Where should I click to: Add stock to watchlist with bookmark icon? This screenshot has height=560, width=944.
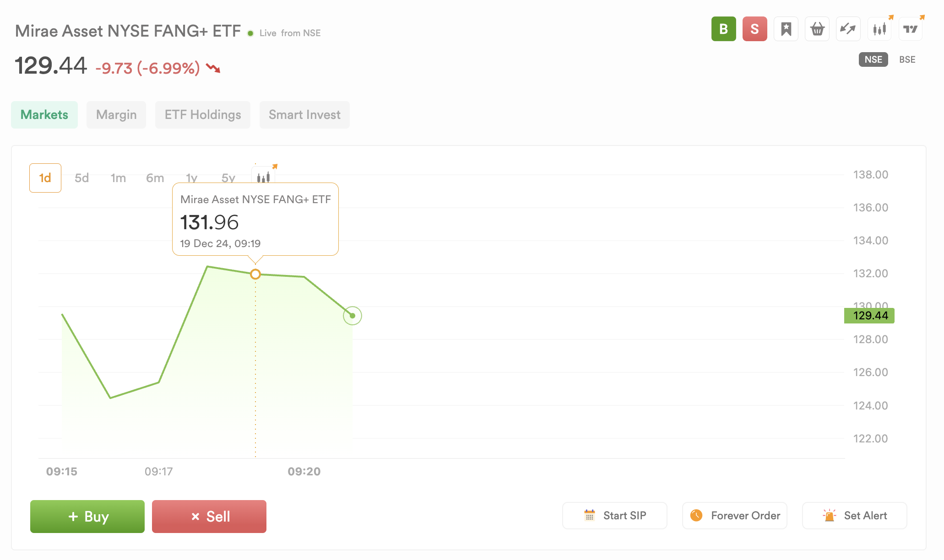pos(786,29)
